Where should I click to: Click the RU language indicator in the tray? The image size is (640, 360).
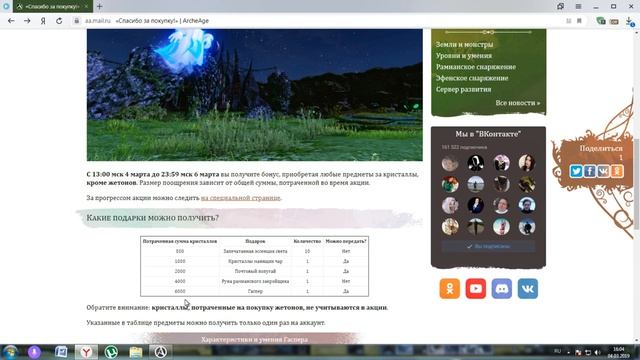[x=557, y=351]
